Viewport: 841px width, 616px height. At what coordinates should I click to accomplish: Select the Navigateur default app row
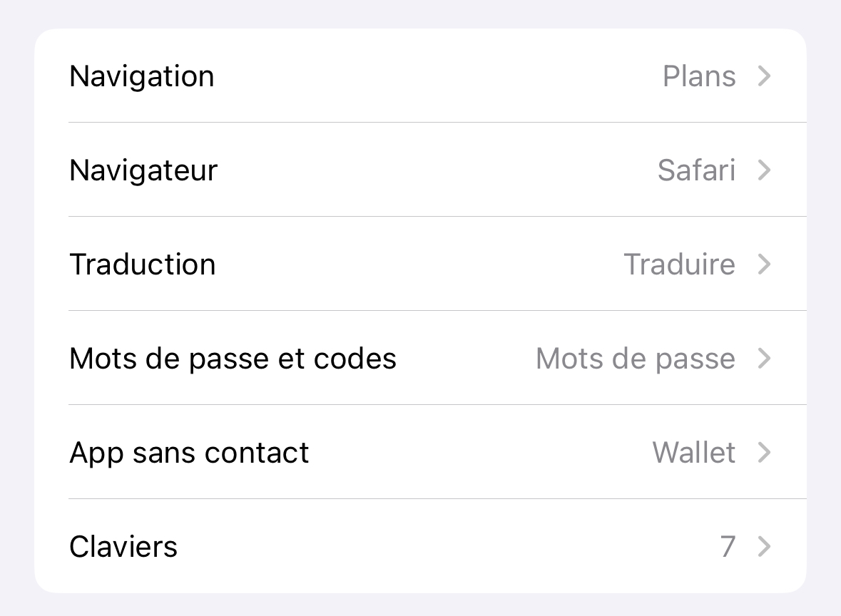pyautogui.click(x=421, y=170)
